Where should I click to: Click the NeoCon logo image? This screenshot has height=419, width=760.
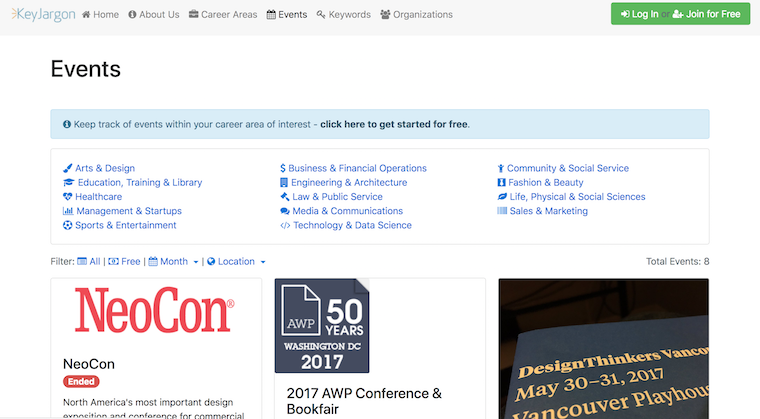tap(154, 310)
